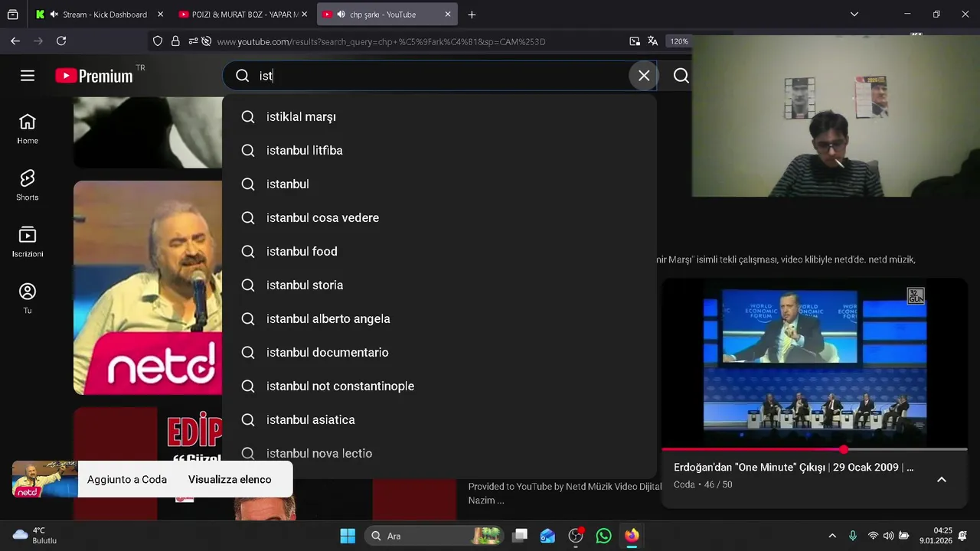Image resolution: width=980 pixels, height=551 pixels.
Task: Go back with the browser back arrow
Action: [15, 41]
